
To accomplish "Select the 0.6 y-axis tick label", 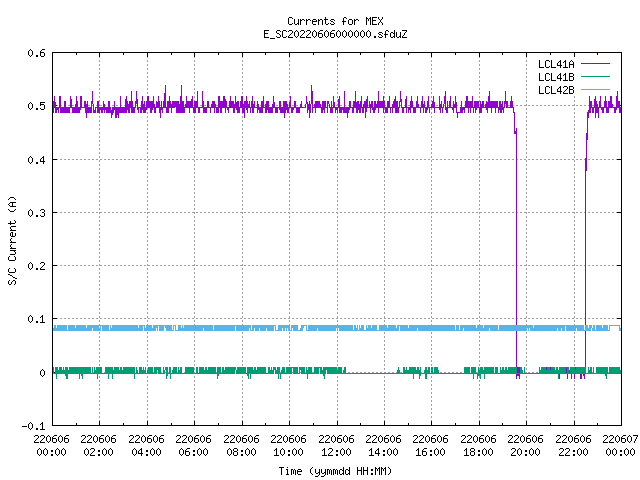I will click(36, 53).
